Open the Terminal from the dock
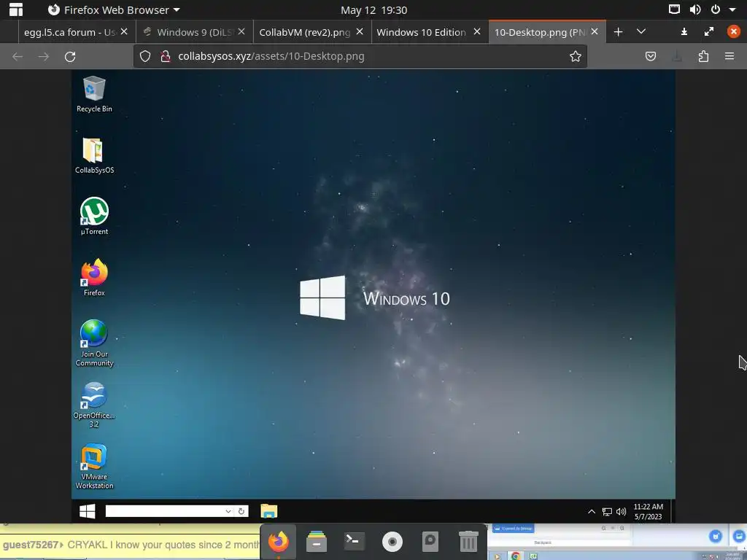Viewport: 747px width, 560px height. click(x=354, y=541)
